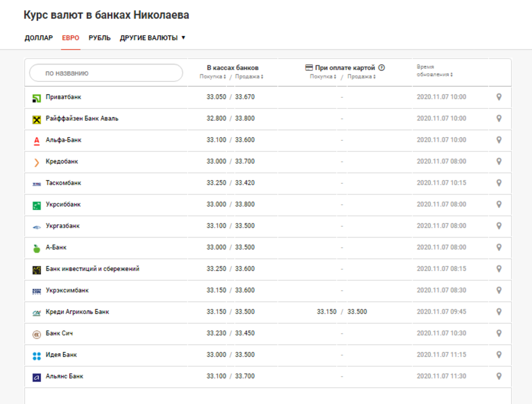Open Идея Банк location pin
532x404 pixels.
499,355
